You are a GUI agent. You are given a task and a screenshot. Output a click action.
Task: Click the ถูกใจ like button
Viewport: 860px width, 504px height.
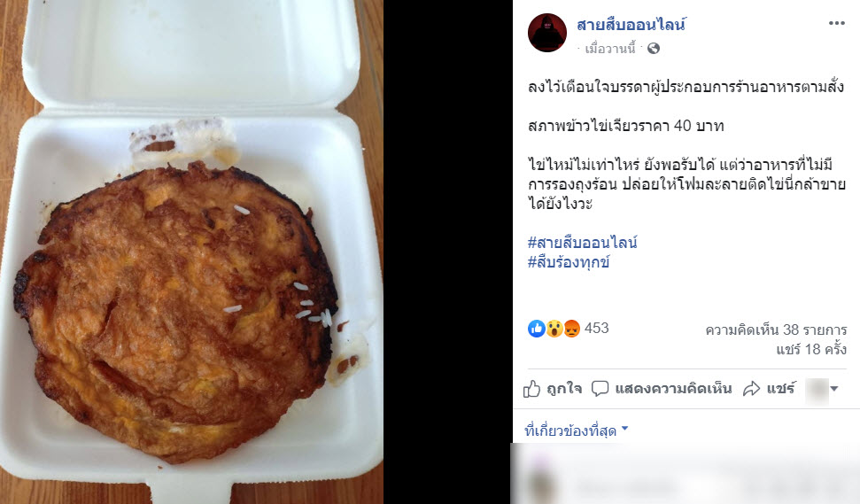[x=553, y=389]
